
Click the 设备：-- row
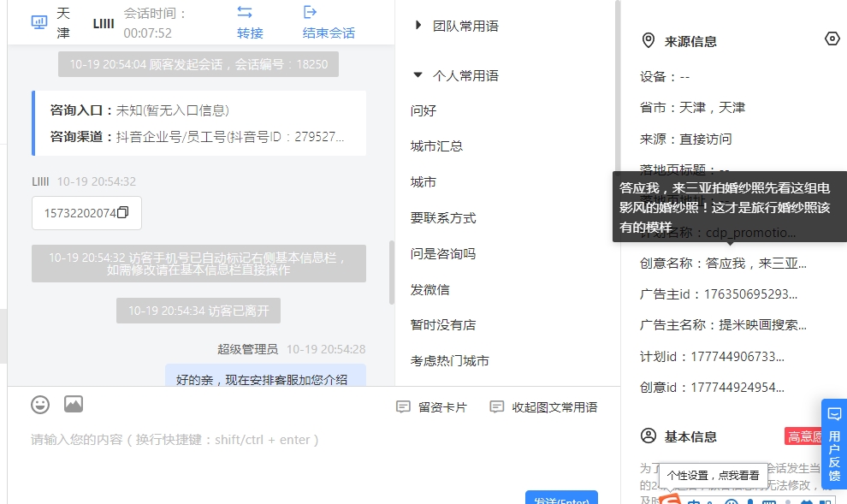(665, 77)
